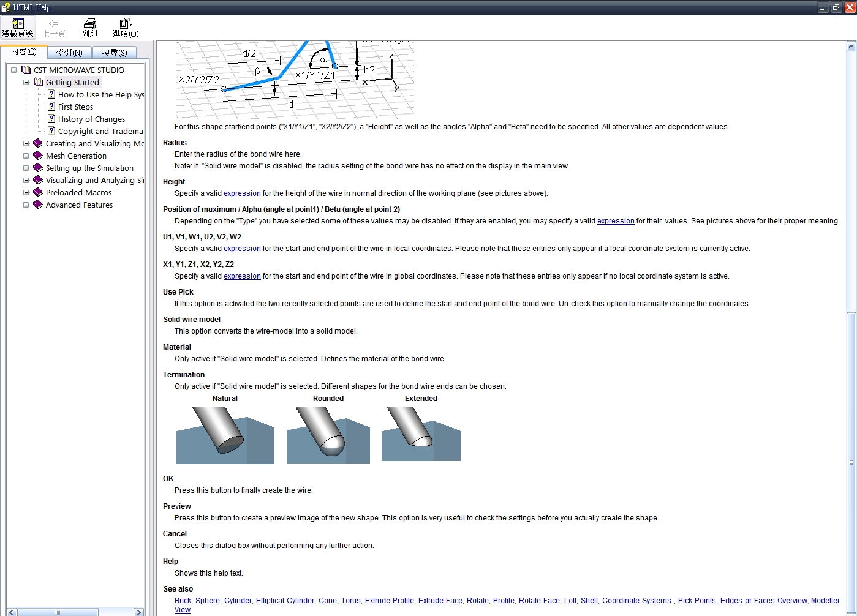This screenshot has width=857, height=616.
Task: Expand the Preloaded Macros node
Action: pos(26,192)
